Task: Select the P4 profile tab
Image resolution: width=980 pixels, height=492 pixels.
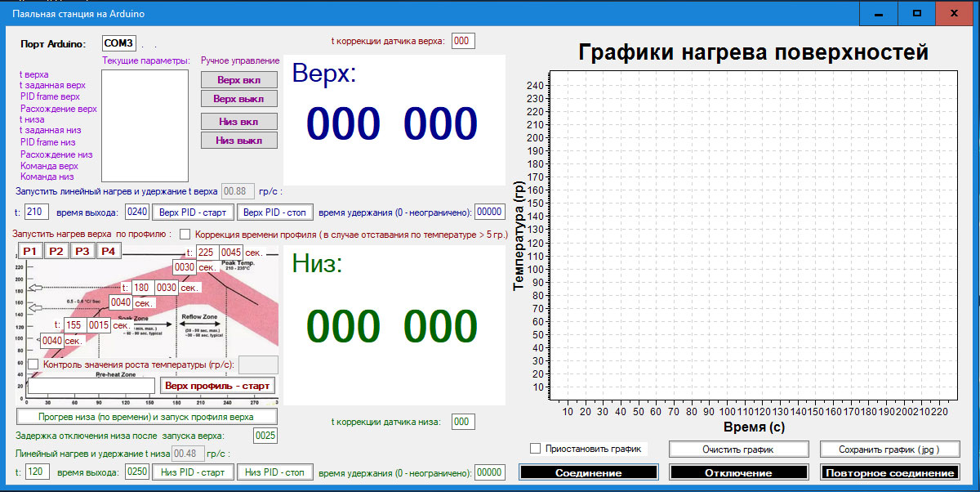Action: [108, 252]
